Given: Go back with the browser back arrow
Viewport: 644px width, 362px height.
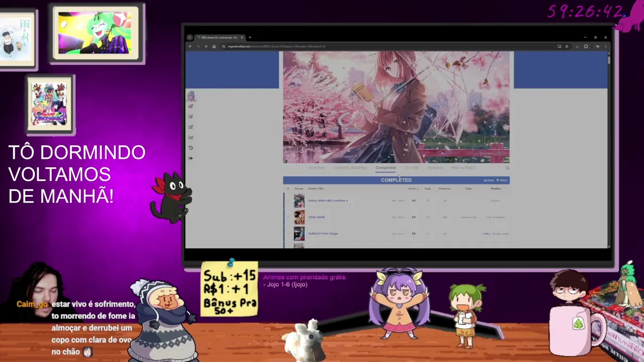Looking at the screenshot, I should (x=190, y=46).
